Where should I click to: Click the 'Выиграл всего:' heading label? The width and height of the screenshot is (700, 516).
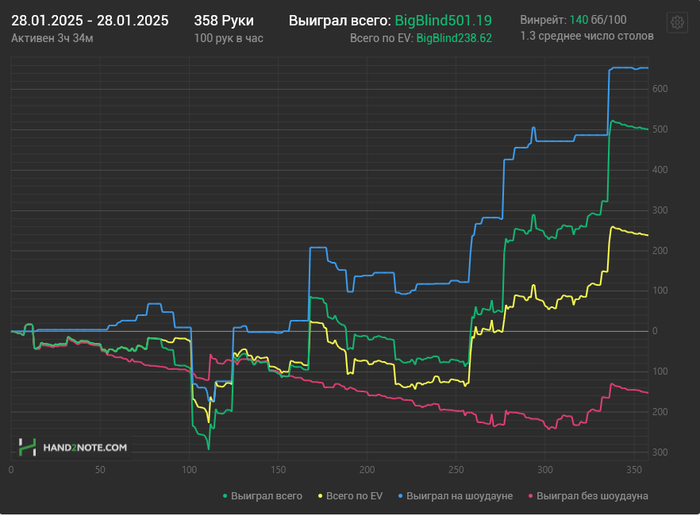pos(340,21)
